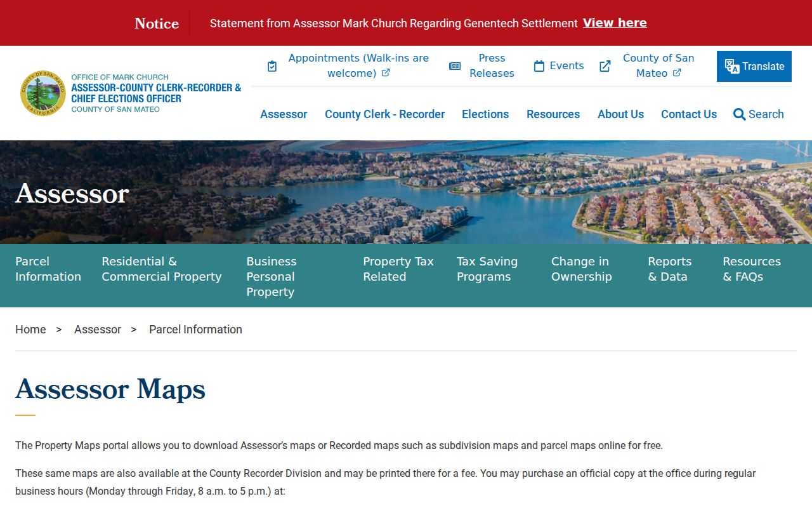Click the Genentech Settlement statement text
Screen dimensions: 812x508
[394, 23]
